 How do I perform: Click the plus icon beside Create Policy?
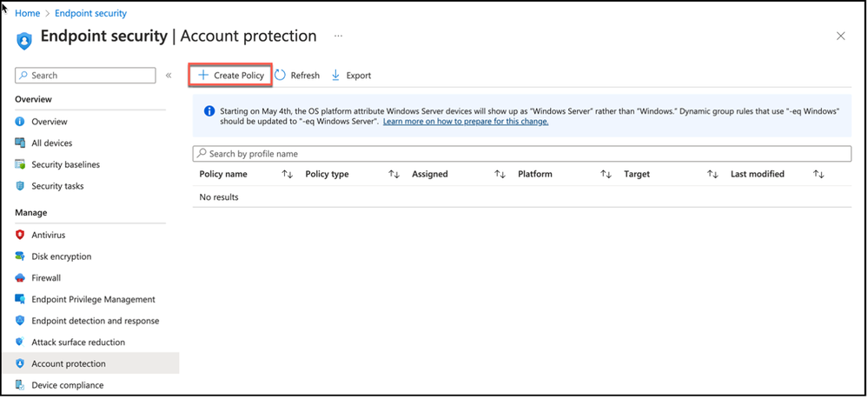coord(203,76)
